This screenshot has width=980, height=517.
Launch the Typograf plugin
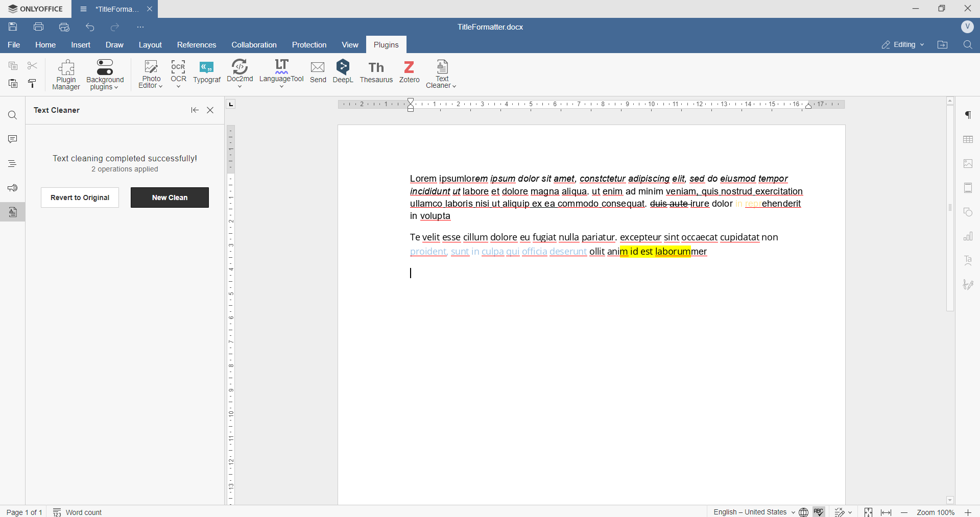(207, 72)
